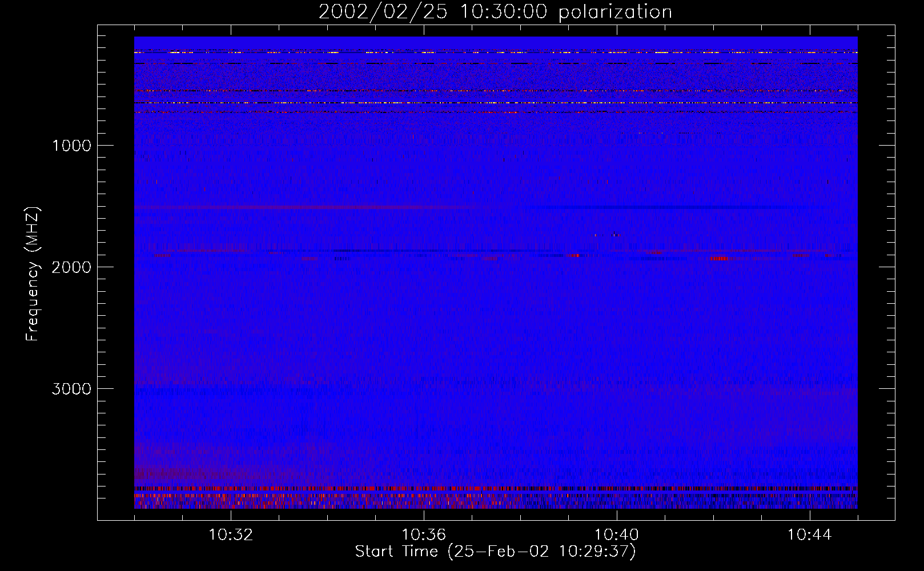This screenshot has width=924, height=571.
Task: Click the 'Frequency (MHZ)' axis label
Action: (x=33, y=274)
